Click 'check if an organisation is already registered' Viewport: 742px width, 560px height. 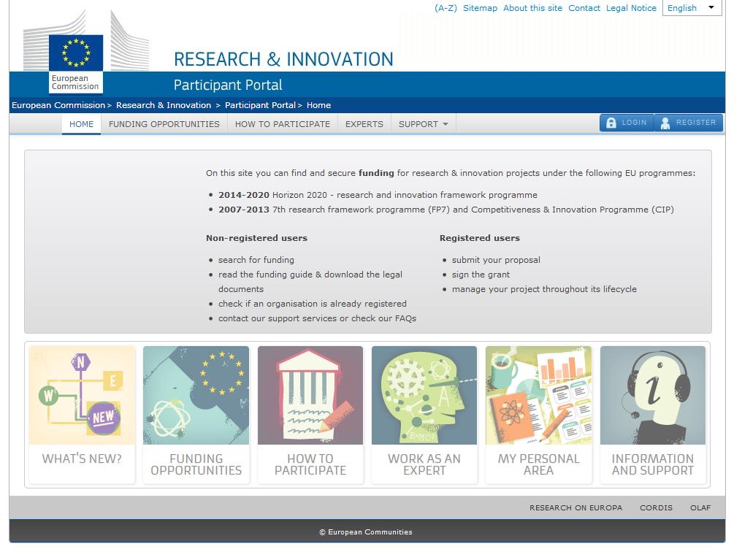pos(313,304)
